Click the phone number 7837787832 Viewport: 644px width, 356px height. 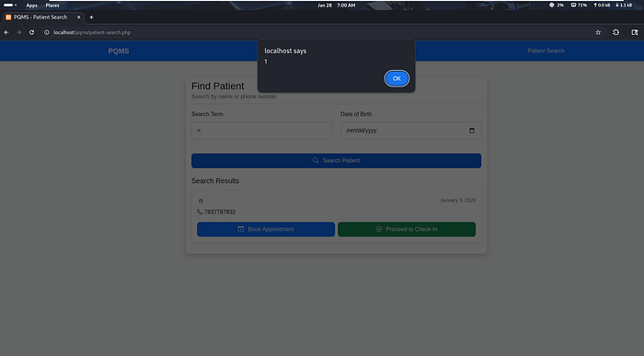220,212
